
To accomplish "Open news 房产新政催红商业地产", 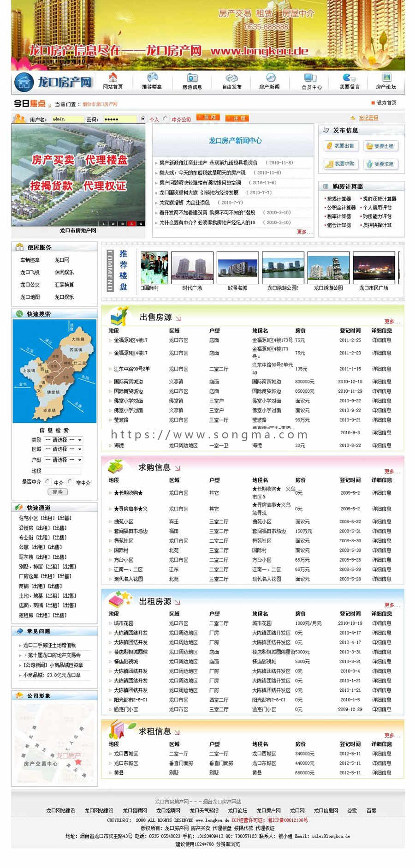I will tap(208, 162).
